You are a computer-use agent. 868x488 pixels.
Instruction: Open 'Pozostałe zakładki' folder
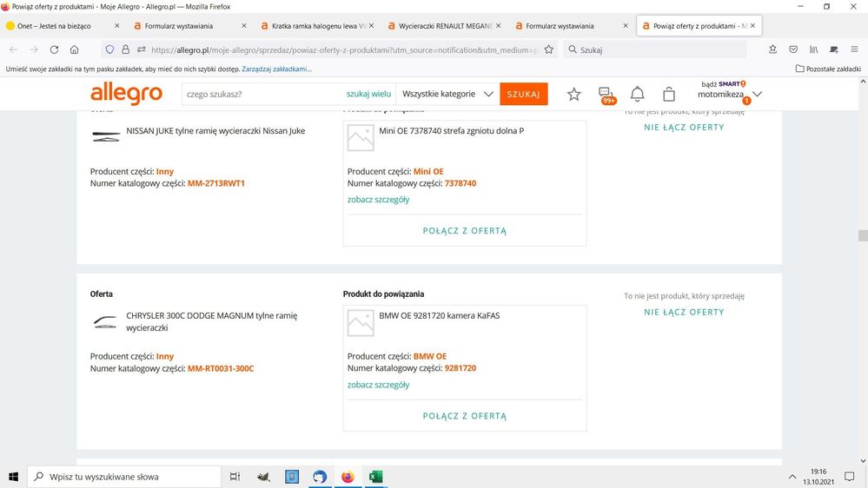pos(828,69)
